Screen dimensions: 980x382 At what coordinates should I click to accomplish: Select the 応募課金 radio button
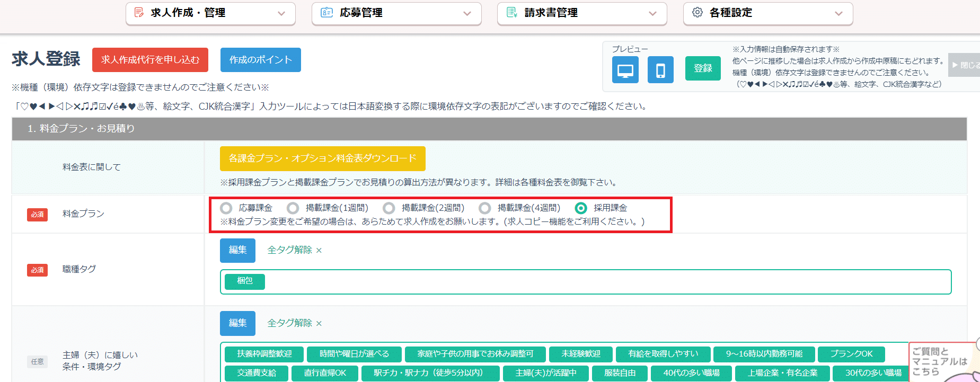pos(226,208)
